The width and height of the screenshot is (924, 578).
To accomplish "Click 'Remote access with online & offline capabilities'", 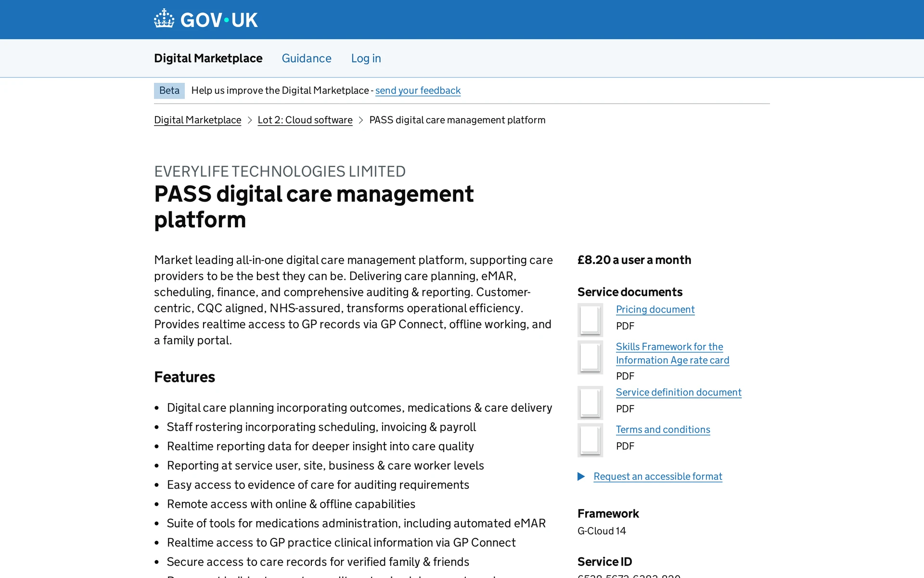I will pyautogui.click(x=291, y=504).
